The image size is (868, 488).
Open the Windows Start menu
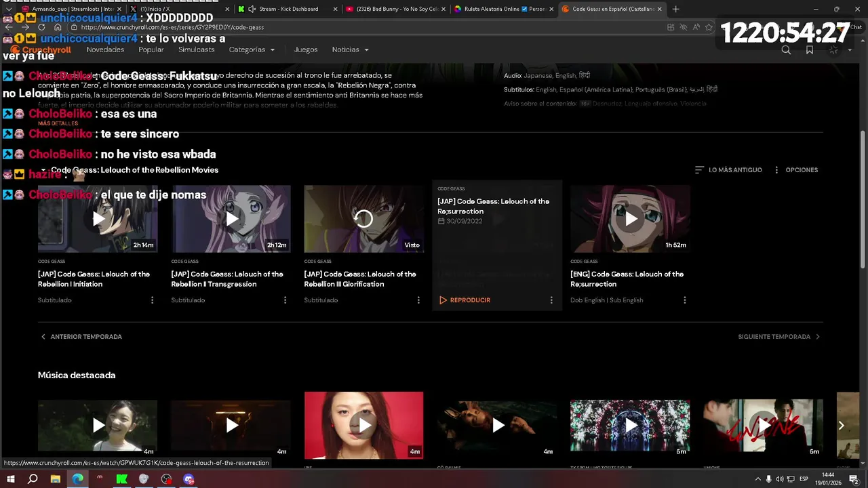pos(10,479)
